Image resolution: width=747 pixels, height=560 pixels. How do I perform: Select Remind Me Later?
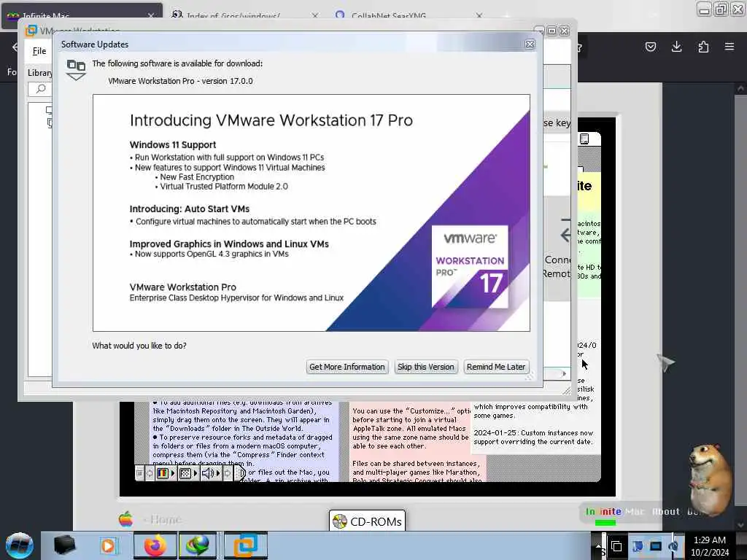coord(496,367)
